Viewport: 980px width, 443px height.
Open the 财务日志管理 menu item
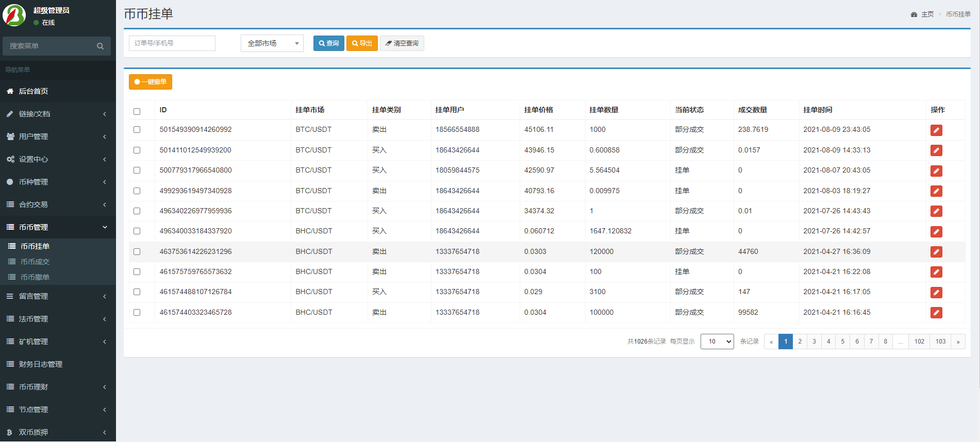pos(40,364)
